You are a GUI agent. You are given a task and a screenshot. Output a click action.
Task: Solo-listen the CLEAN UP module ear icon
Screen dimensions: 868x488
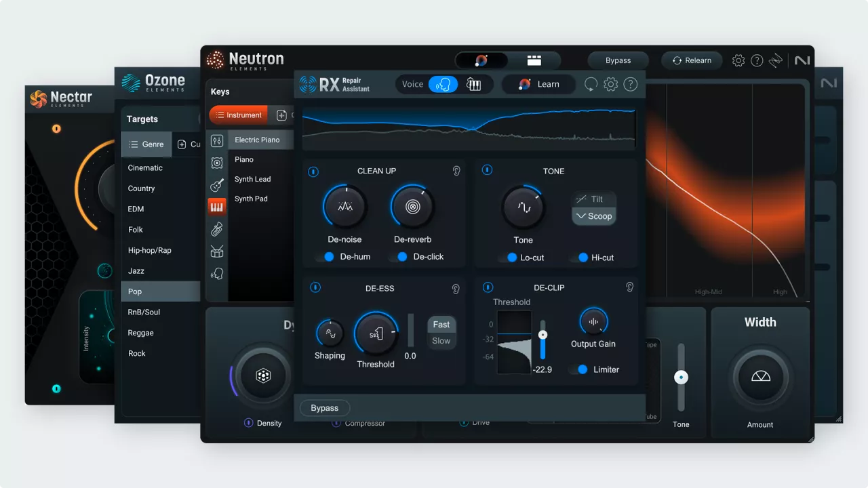click(456, 171)
